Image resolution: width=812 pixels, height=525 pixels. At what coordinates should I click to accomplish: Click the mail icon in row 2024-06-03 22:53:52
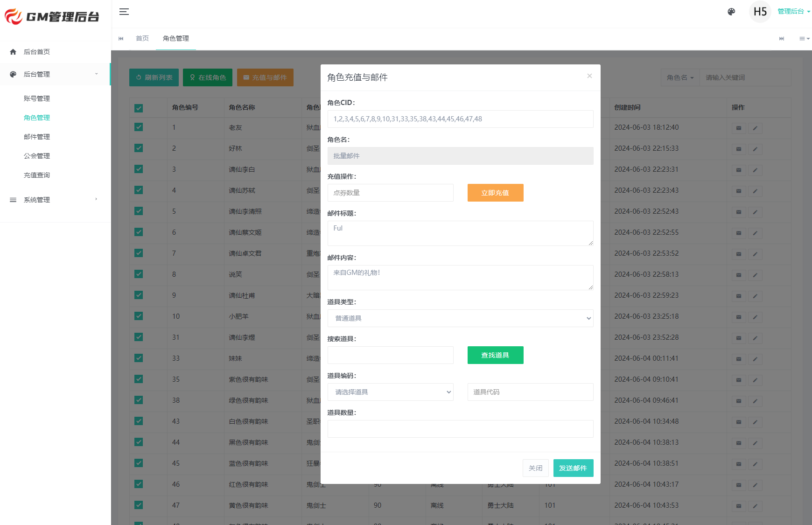pyautogui.click(x=739, y=254)
